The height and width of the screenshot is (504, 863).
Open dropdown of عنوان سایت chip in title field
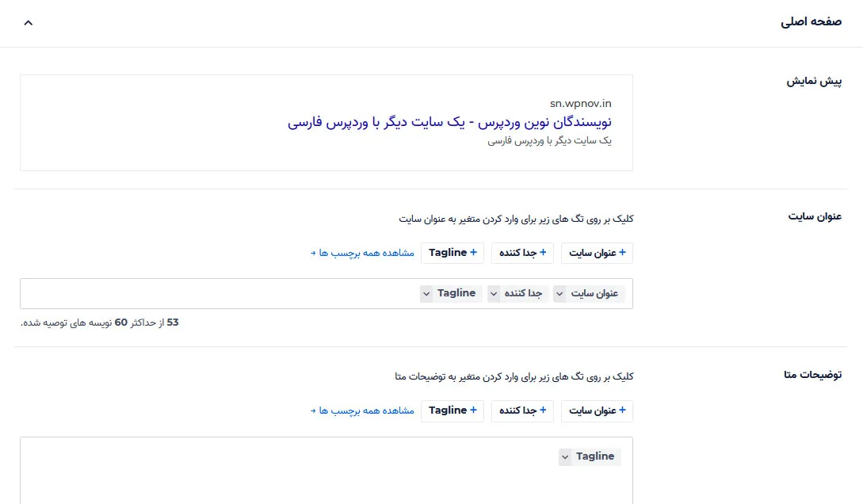(559, 294)
